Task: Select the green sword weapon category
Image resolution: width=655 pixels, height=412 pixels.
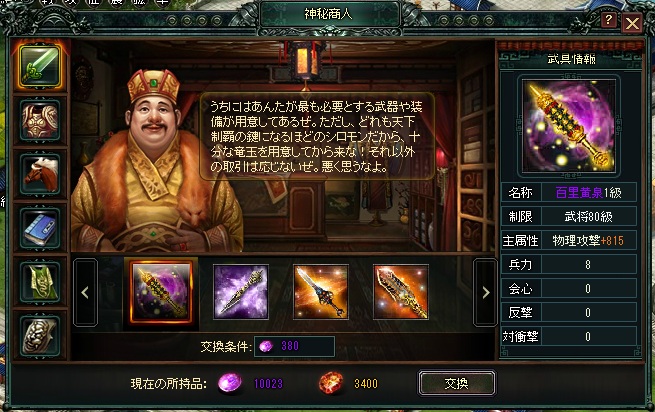Action: click(x=40, y=66)
